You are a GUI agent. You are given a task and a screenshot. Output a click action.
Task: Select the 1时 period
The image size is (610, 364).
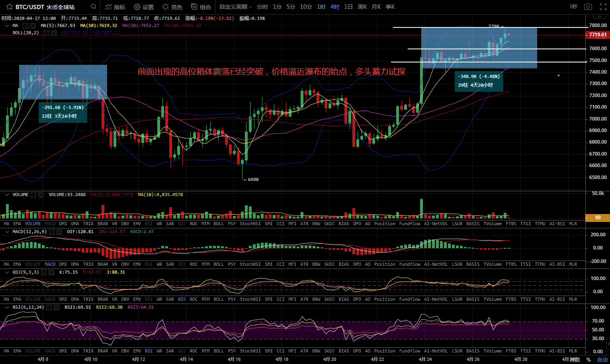coord(321,7)
